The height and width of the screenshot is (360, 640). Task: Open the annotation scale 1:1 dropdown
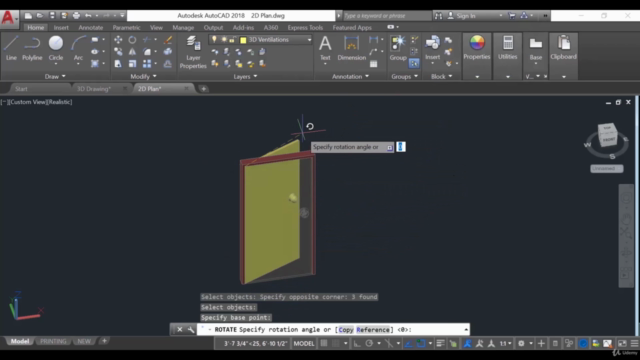[x=506, y=343]
